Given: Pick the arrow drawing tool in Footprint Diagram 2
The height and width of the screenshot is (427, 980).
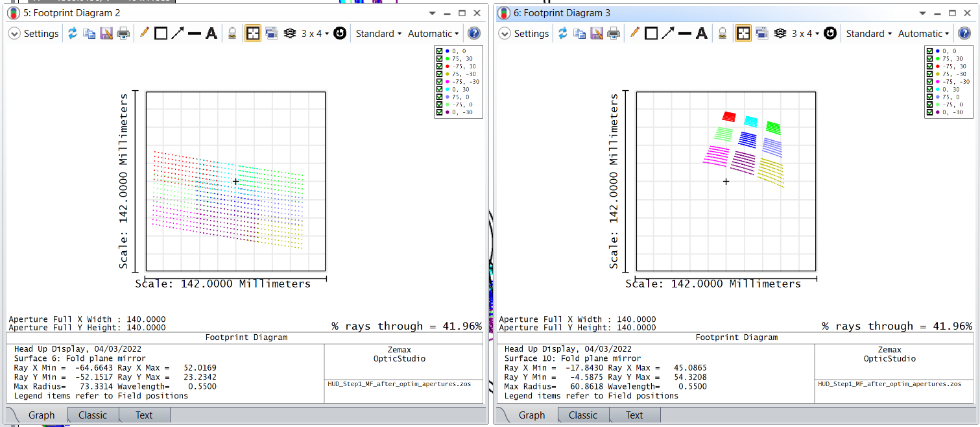Looking at the screenshot, I should click(x=178, y=34).
